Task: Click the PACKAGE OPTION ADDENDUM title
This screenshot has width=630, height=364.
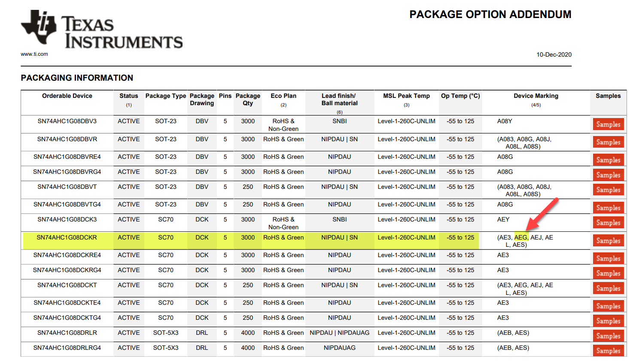Action: [x=490, y=15]
